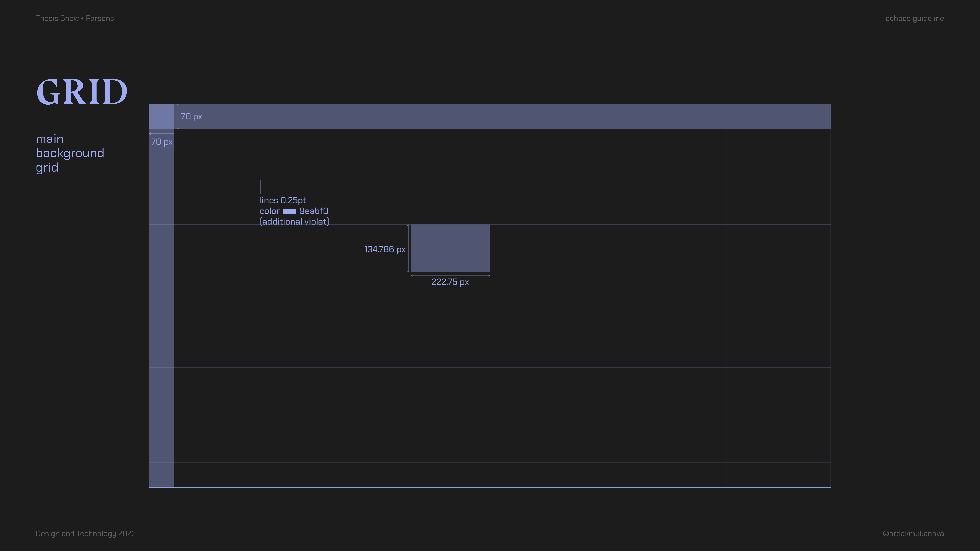Click the 'main background grid' subtitle

(x=70, y=153)
